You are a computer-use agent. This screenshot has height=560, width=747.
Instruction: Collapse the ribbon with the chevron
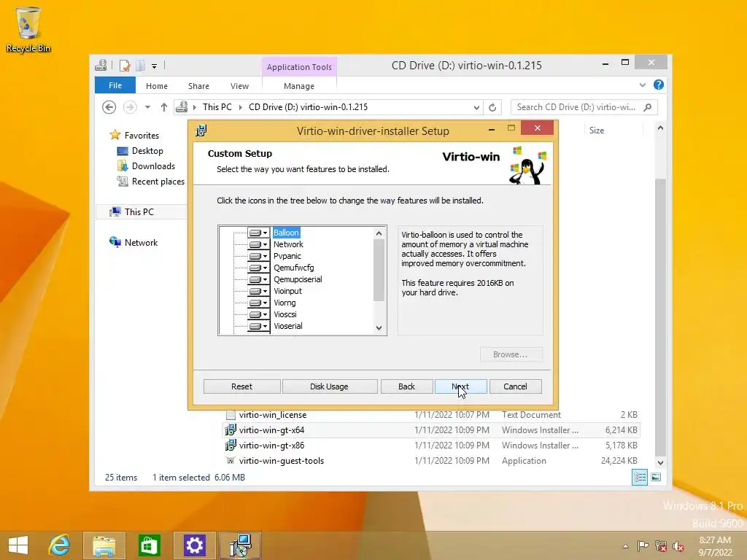[643, 85]
